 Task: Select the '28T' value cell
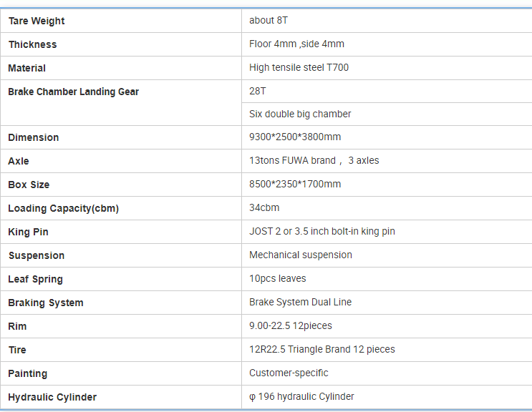coord(258,91)
